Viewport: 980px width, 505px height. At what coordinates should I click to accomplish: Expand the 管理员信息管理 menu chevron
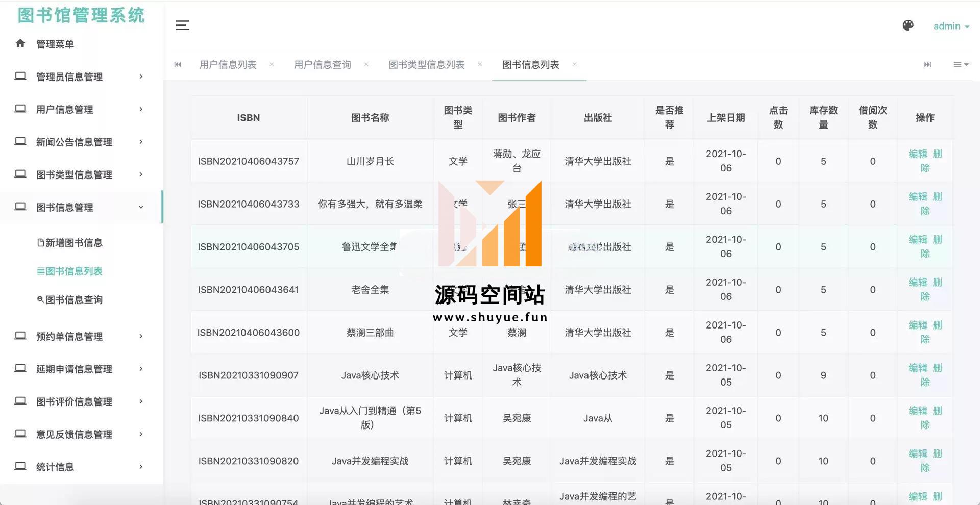click(141, 77)
